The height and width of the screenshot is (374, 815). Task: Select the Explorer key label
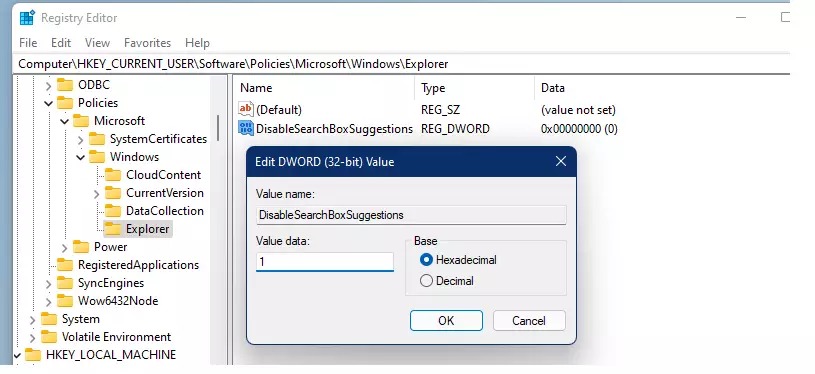pos(148,229)
